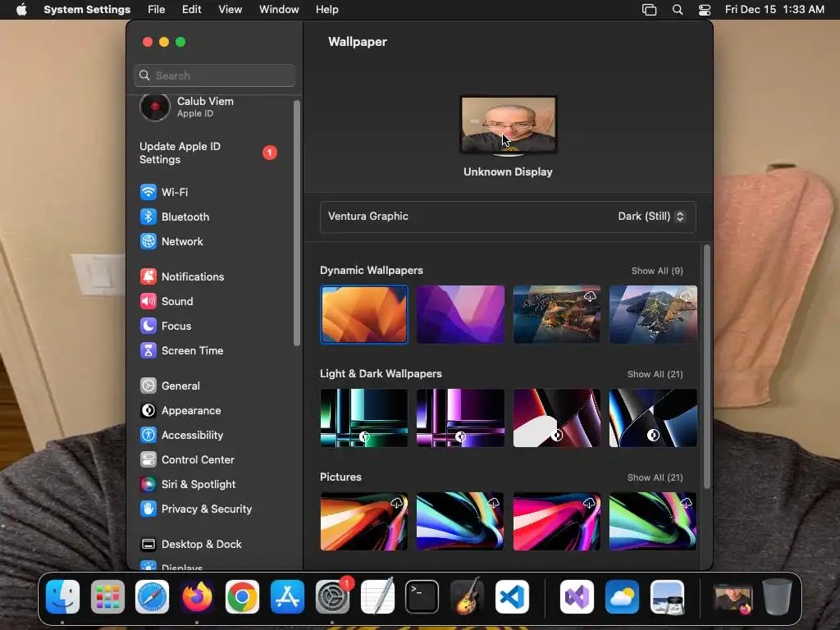
Task: Click the settings Search field
Action: tap(214, 75)
